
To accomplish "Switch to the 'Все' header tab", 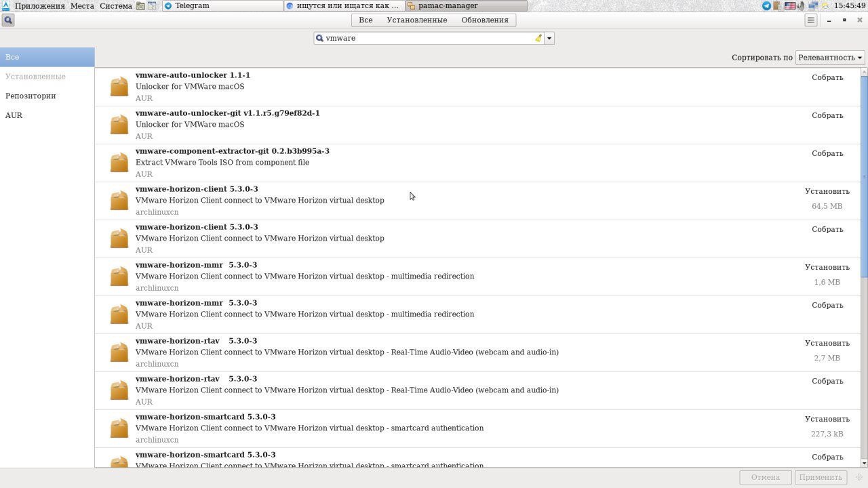I will click(x=366, y=20).
